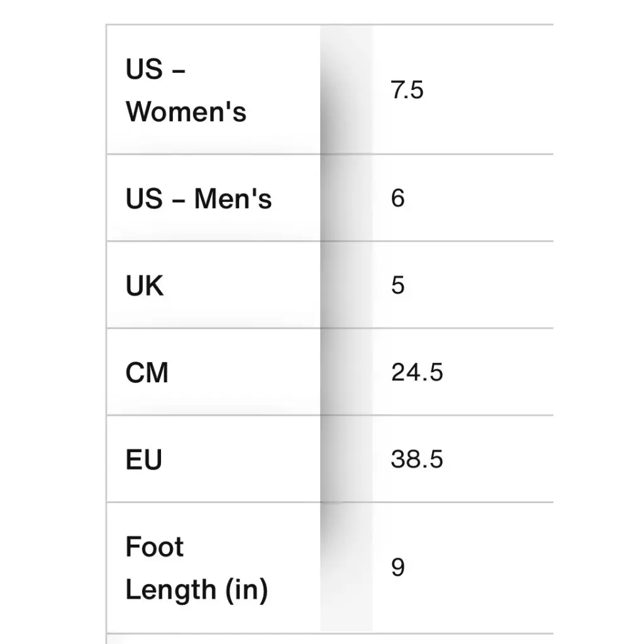
Task: Click the CM row header
Action: click(147, 372)
